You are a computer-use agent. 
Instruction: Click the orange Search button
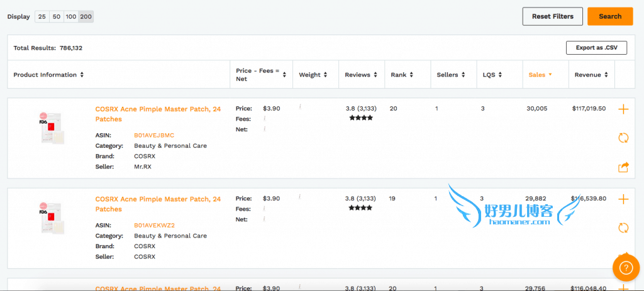pos(610,16)
